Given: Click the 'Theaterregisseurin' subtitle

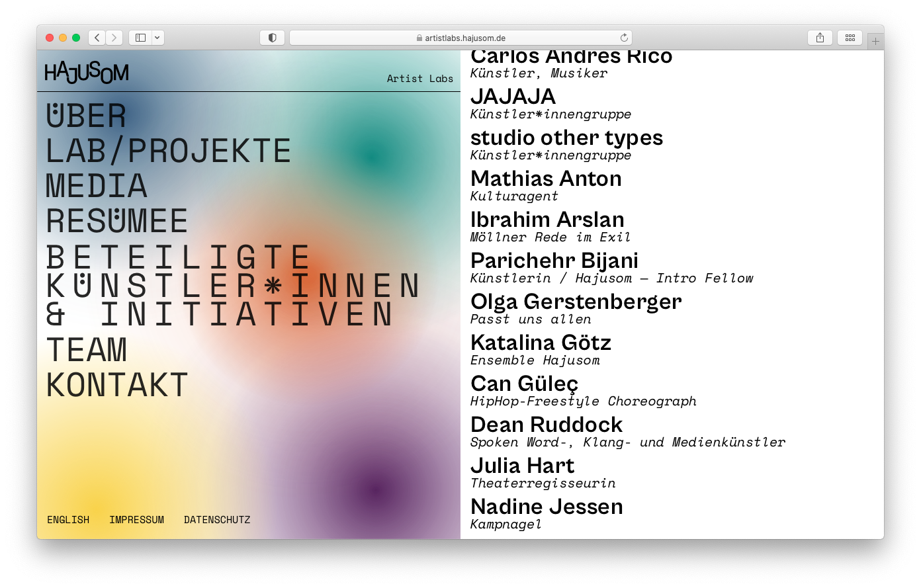Looking at the screenshot, I should coord(543,483).
